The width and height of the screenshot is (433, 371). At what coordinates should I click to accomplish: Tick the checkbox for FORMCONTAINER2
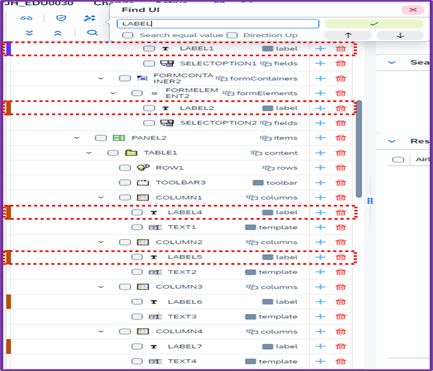tap(125, 78)
